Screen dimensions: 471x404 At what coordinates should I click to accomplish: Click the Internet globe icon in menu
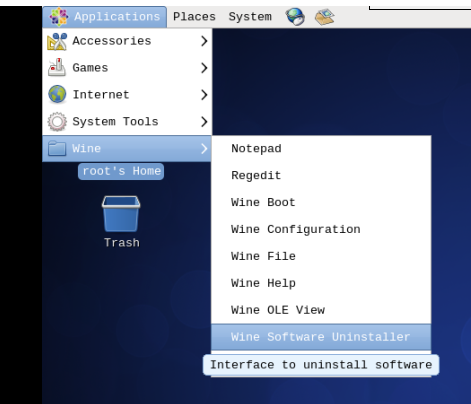click(57, 94)
